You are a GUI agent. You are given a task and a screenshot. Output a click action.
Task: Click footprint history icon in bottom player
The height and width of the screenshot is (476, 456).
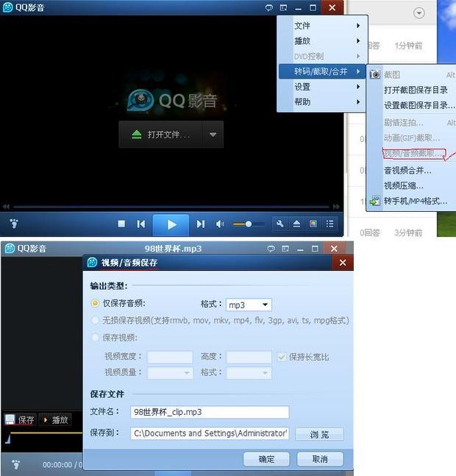[15, 464]
